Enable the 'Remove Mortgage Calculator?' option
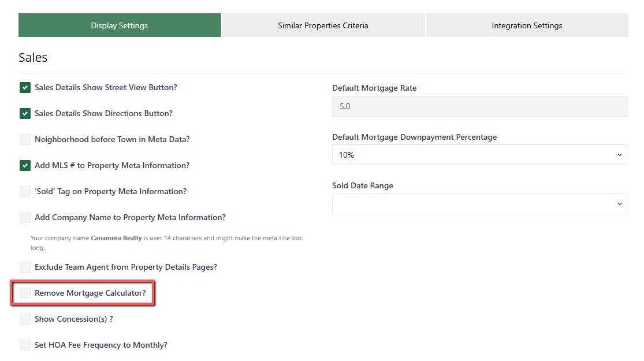This screenshot has height=361, width=644. pos(25,293)
